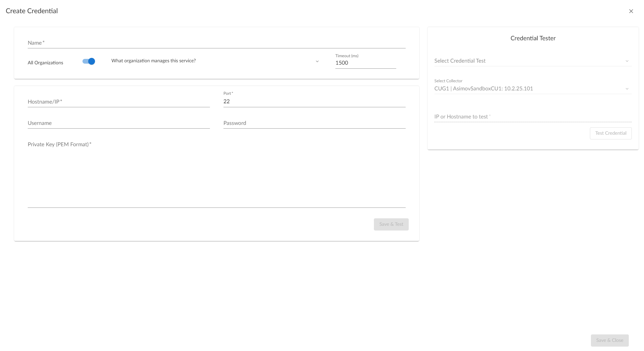Click the Port field showing 22
644x351 pixels.
(314, 102)
